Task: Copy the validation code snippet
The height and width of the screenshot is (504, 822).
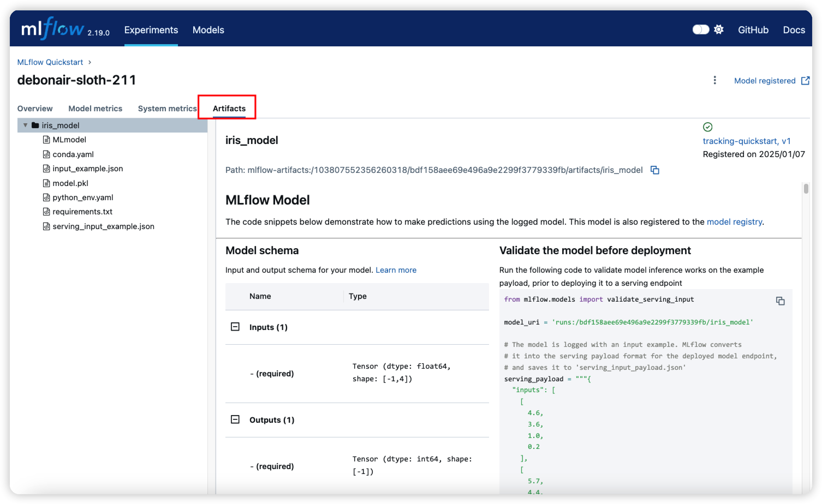Action: 780,301
